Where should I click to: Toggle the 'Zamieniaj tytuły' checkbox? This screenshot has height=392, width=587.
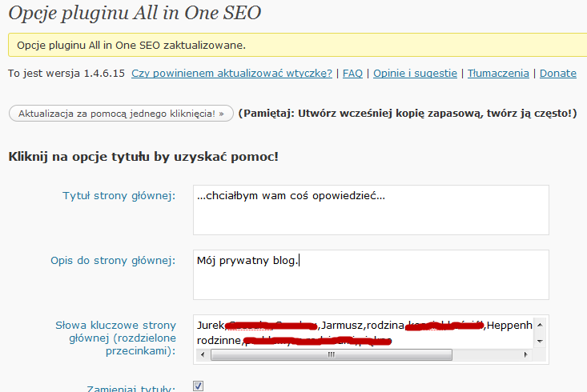[x=199, y=386]
